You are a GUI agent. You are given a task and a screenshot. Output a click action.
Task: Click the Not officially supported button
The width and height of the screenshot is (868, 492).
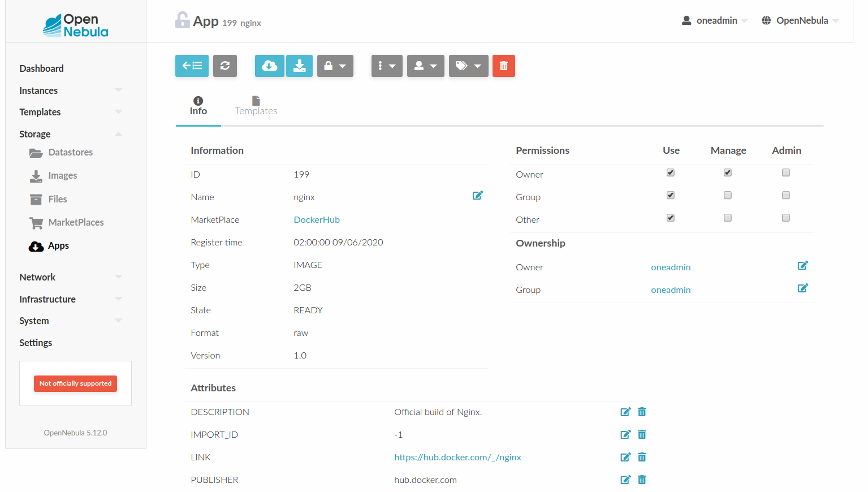coord(75,383)
